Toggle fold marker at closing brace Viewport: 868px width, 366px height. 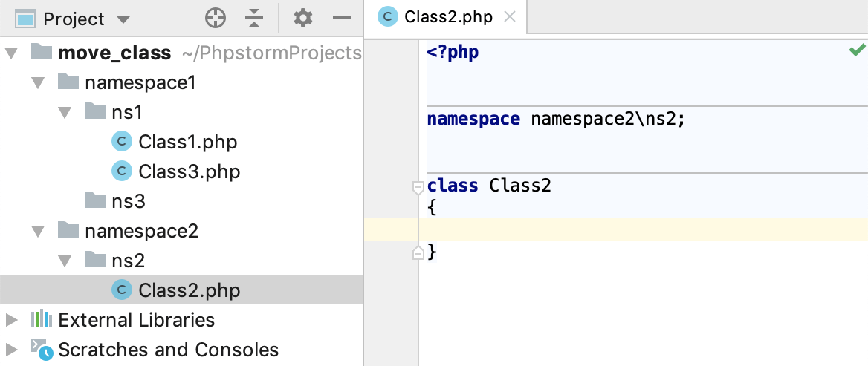tap(418, 254)
